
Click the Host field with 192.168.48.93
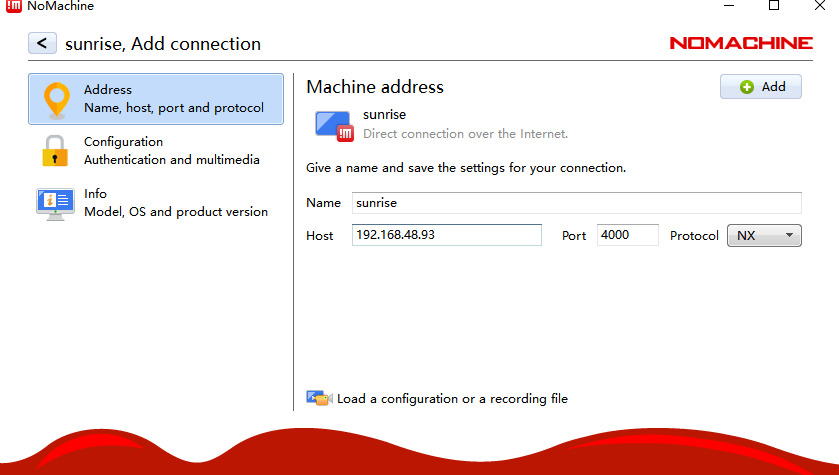tap(446, 235)
